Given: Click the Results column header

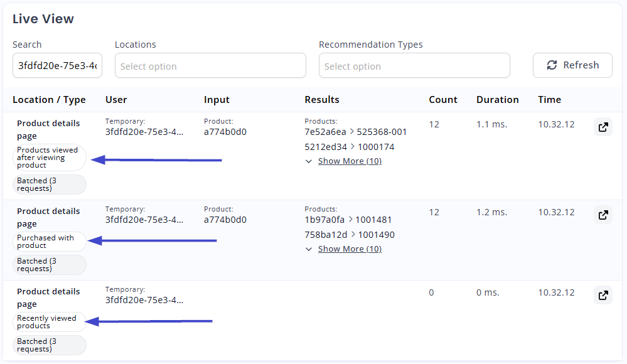Looking at the screenshot, I should [x=322, y=100].
